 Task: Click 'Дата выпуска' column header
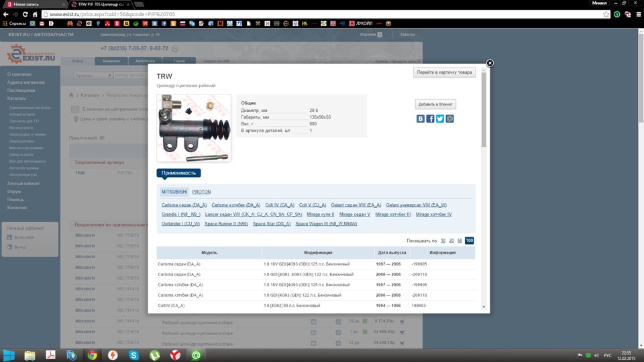click(x=392, y=253)
